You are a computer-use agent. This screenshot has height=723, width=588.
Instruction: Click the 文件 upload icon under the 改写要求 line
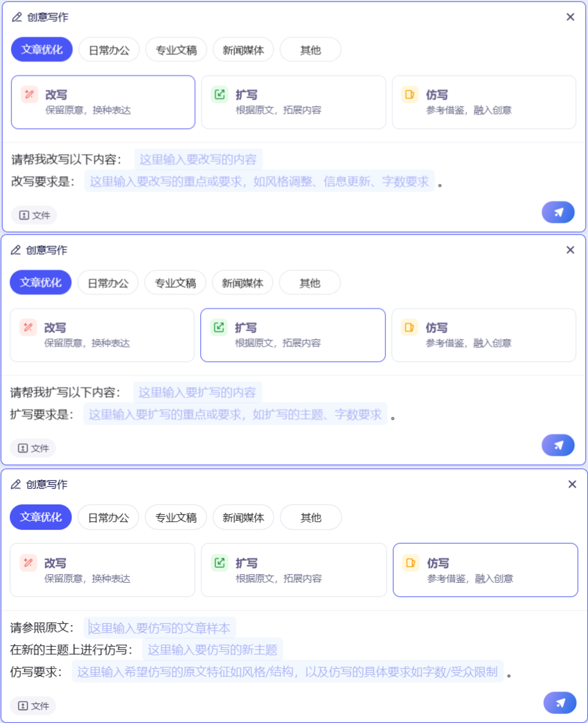pos(24,215)
